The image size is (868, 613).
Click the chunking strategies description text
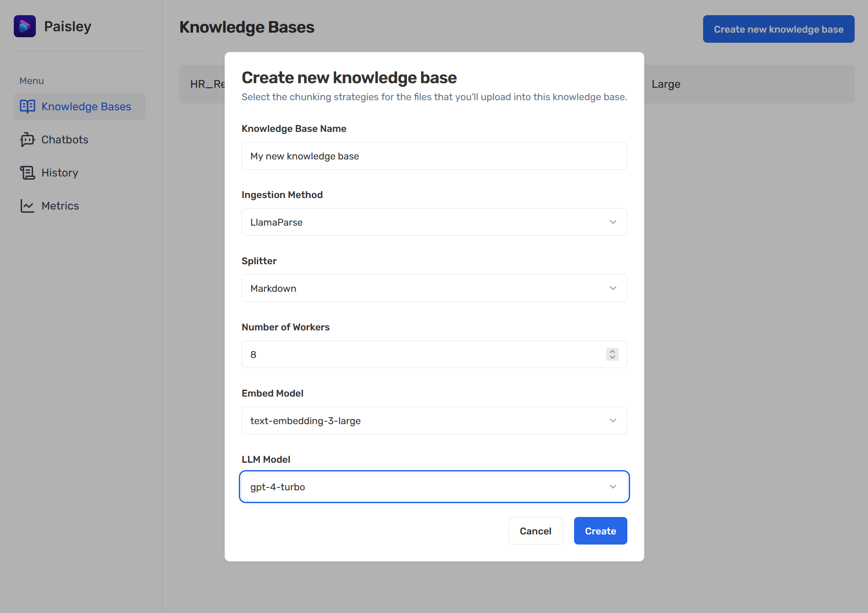click(434, 97)
